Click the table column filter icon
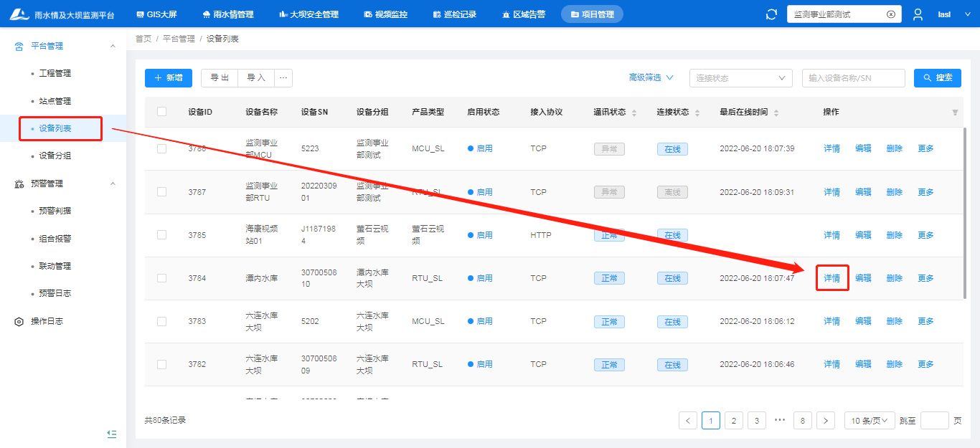This screenshot has height=448, width=980. click(x=955, y=113)
